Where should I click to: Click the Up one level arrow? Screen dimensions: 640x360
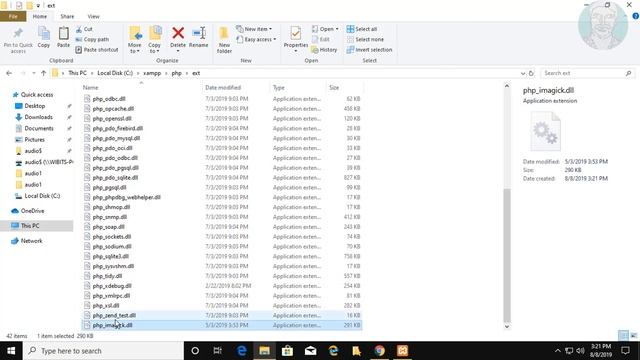44,73
